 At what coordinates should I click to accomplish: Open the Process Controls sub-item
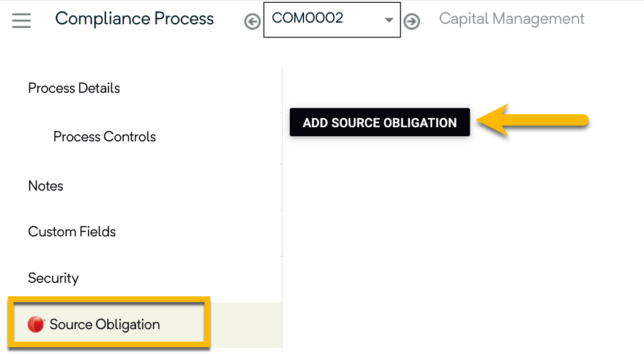pyautogui.click(x=105, y=136)
